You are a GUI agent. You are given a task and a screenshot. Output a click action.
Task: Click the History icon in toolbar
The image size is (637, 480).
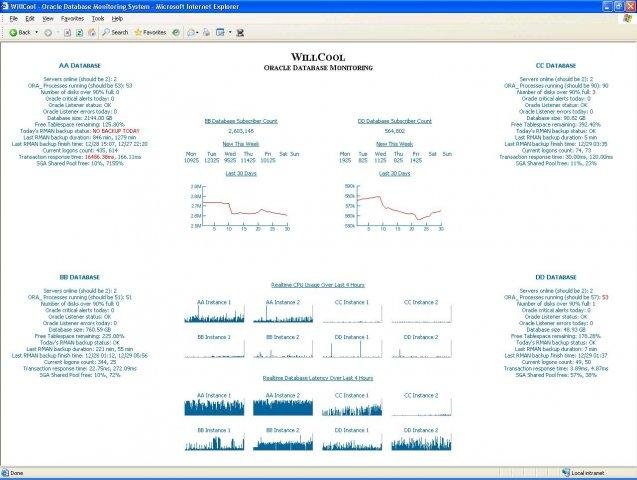176,32
